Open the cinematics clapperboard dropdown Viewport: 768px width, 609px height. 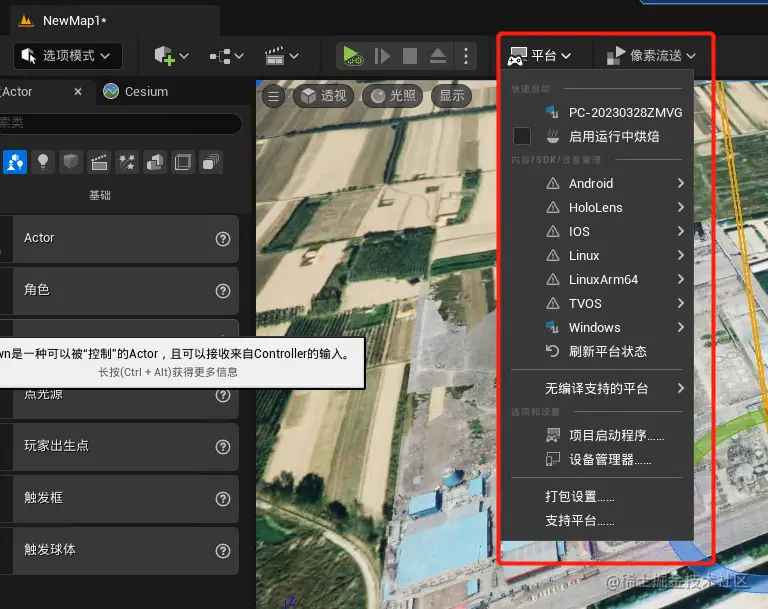tap(281, 56)
